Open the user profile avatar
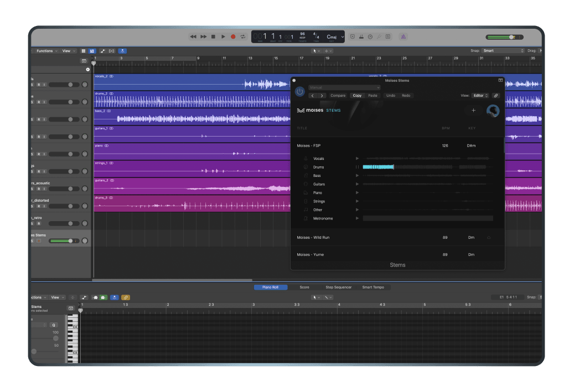This screenshot has width=574, height=392. pyautogui.click(x=493, y=111)
